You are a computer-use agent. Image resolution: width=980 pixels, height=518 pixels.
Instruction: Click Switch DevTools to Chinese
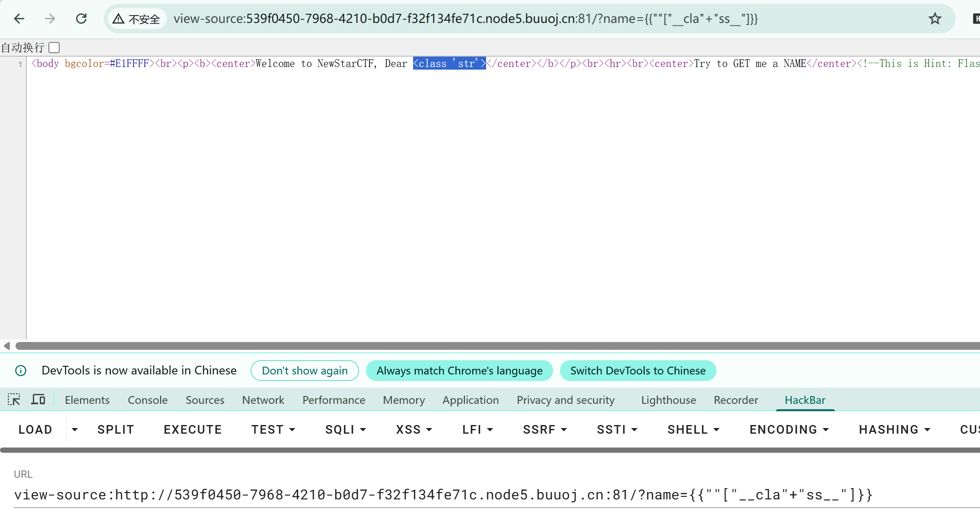pyautogui.click(x=638, y=371)
